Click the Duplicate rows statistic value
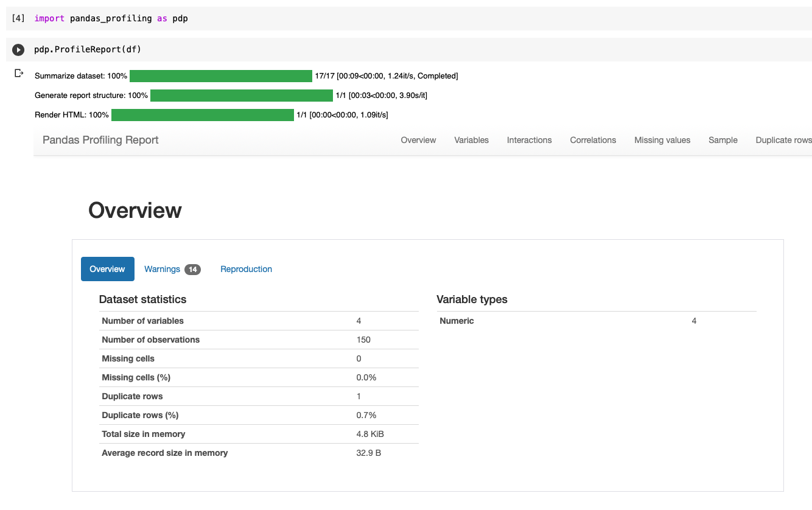812x510 pixels. pyautogui.click(x=359, y=396)
